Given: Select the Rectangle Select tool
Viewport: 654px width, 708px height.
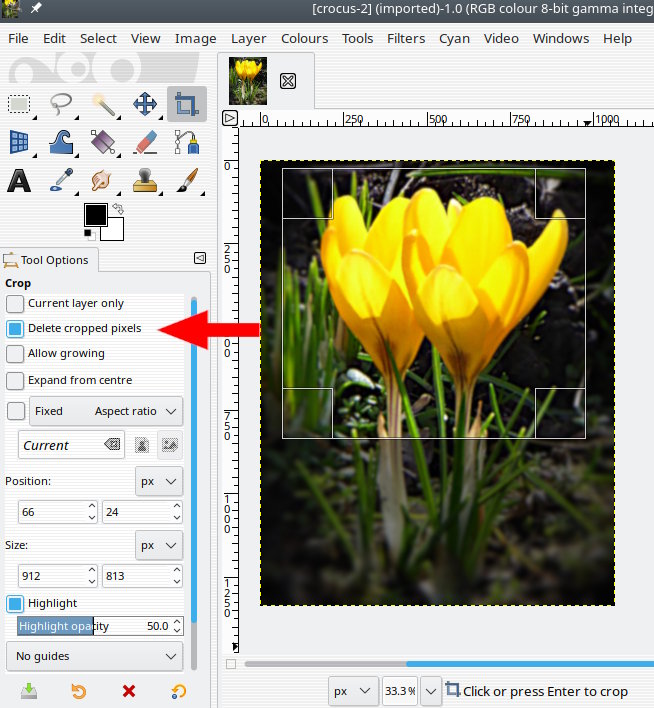Looking at the screenshot, I should (x=19, y=104).
